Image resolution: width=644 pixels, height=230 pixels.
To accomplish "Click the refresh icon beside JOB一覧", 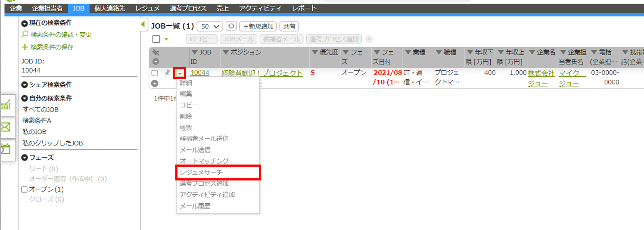I will tap(232, 26).
